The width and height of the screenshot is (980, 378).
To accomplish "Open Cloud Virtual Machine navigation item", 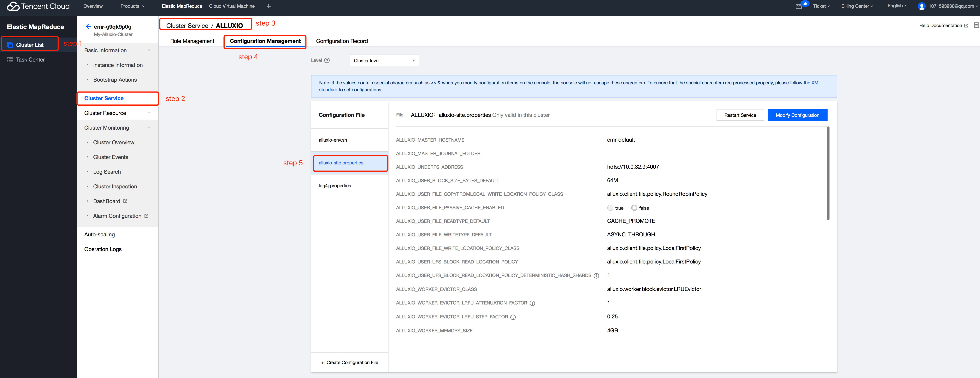I will pos(232,6).
